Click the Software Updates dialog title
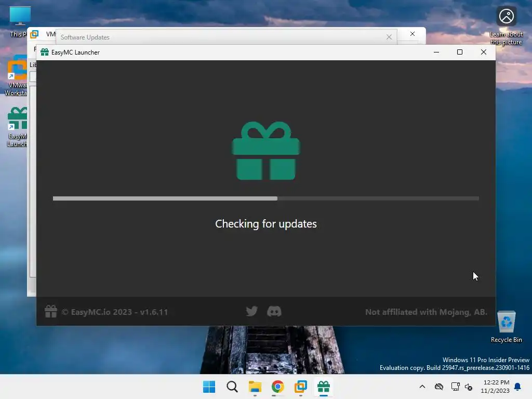This screenshot has height=399, width=532. 85,37
